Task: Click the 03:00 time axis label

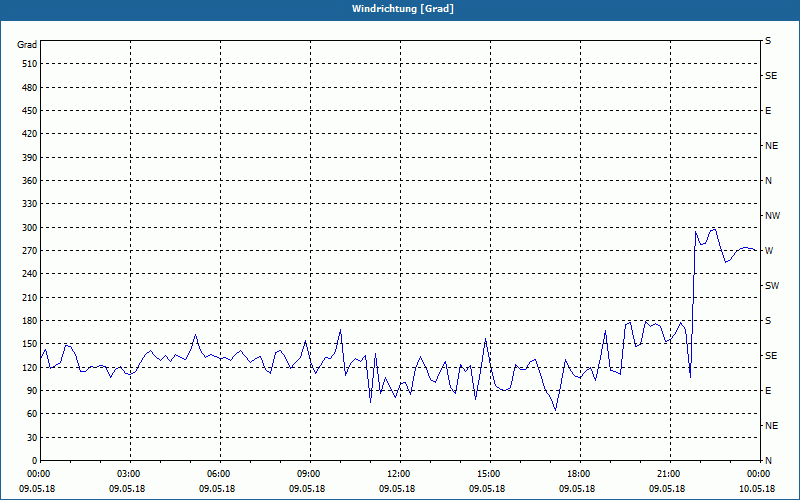Action: [x=131, y=474]
